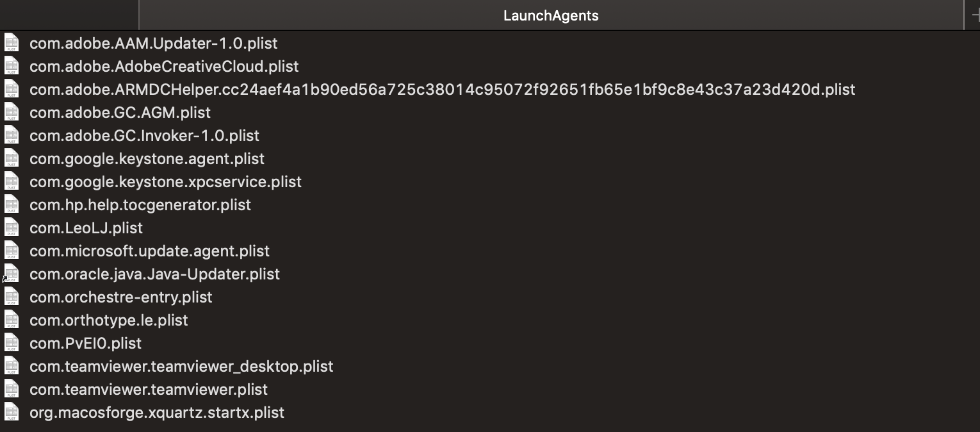Select the com.adobe.GC.AGM.plist file icon

pyautogui.click(x=12, y=113)
